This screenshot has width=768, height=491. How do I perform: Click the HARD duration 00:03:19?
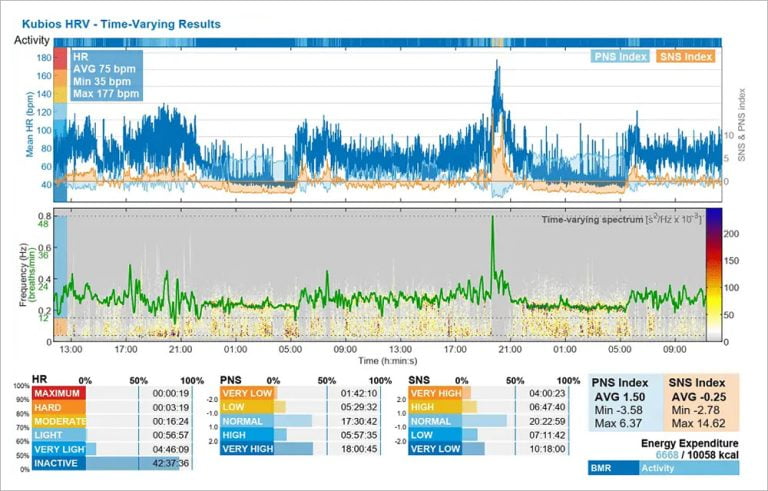pos(170,407)
